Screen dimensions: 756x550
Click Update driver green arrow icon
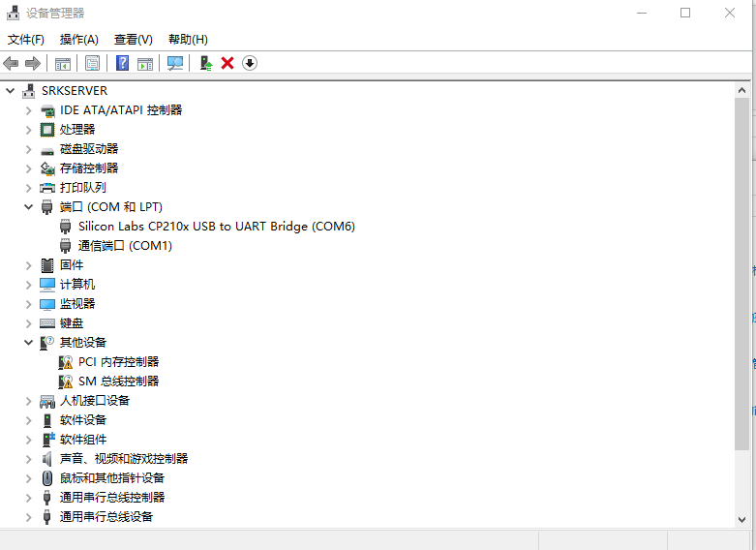205,63
